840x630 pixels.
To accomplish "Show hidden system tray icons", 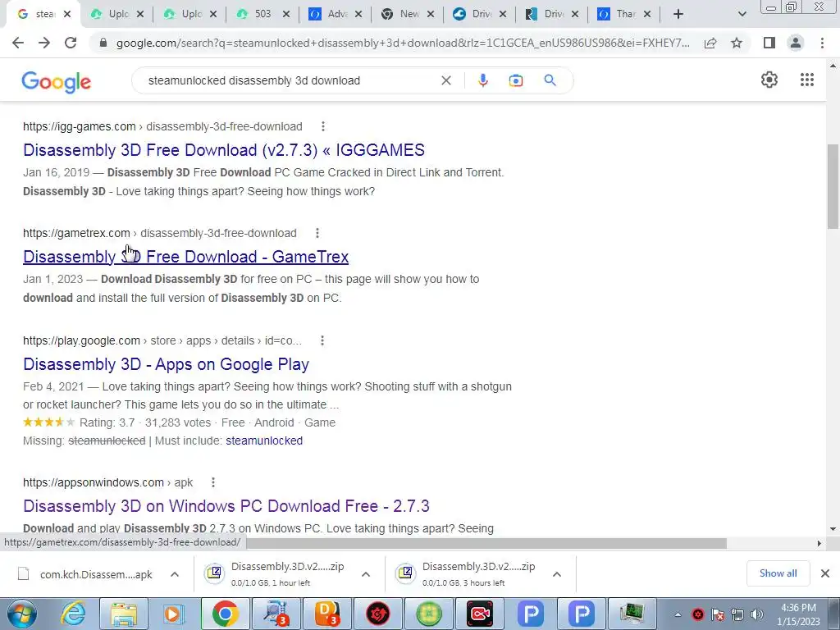I will click(678, 615).
